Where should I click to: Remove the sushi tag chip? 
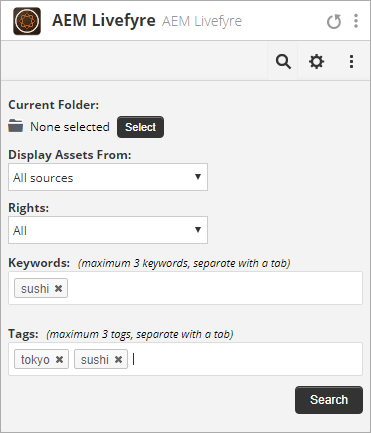[x=118, y=359]
